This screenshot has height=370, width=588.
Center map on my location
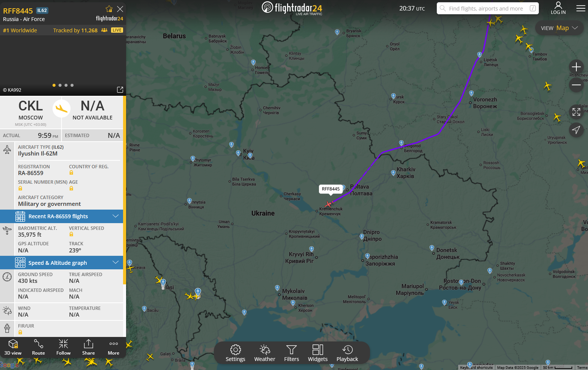pos(576,130)
